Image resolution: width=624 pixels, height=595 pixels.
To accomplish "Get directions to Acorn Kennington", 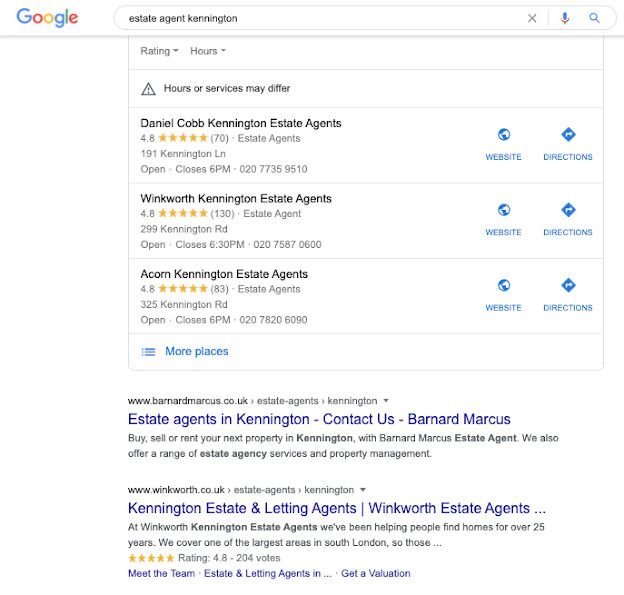I will (568, 295).
